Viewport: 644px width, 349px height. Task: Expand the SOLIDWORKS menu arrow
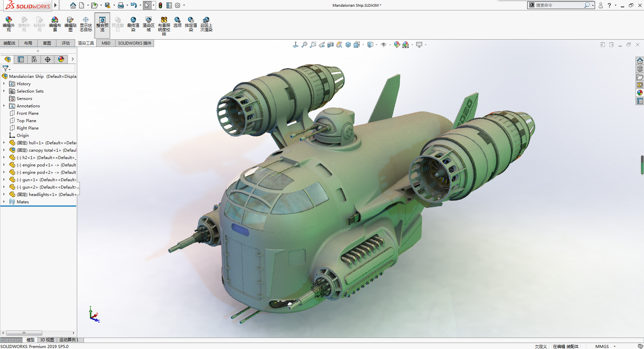(x=56, y=5)
